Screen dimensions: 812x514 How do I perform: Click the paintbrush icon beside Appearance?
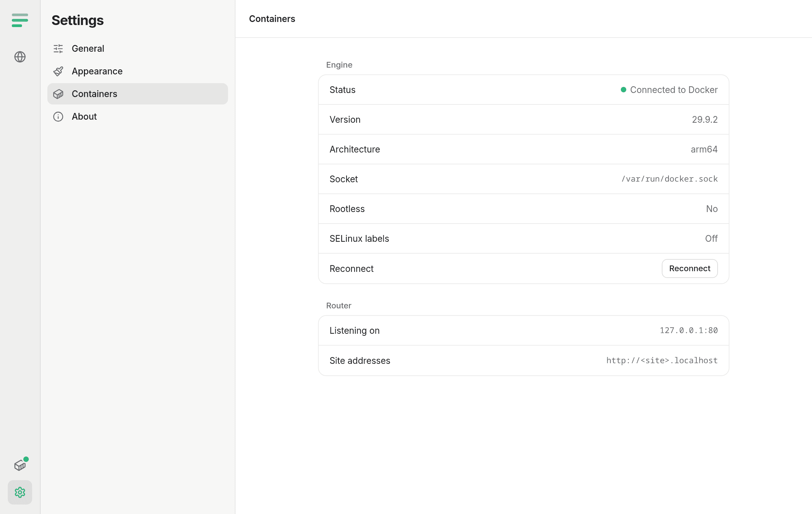click(58, 71)
